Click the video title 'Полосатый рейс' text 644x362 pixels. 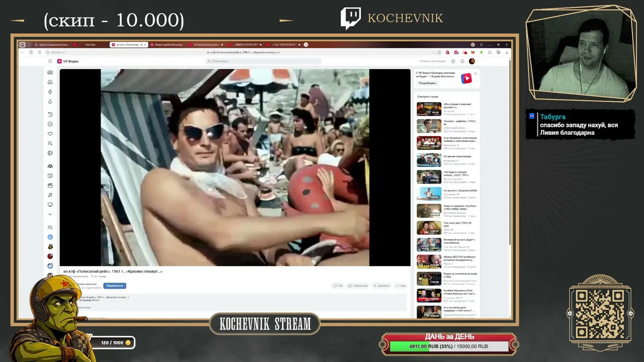[x=113, y=271]
